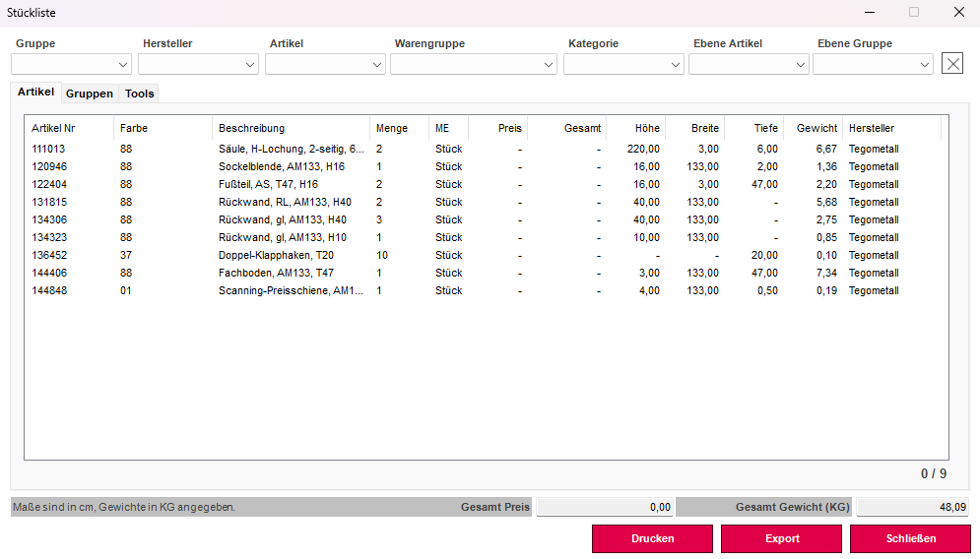Click the Gesamt Preis value field
The height and width of the screenshot is (559, 980).
click(605, 507)
